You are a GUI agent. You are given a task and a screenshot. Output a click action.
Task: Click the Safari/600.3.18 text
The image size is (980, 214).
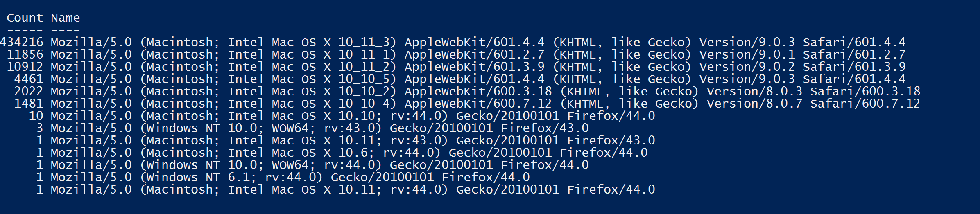pos(865,91)
